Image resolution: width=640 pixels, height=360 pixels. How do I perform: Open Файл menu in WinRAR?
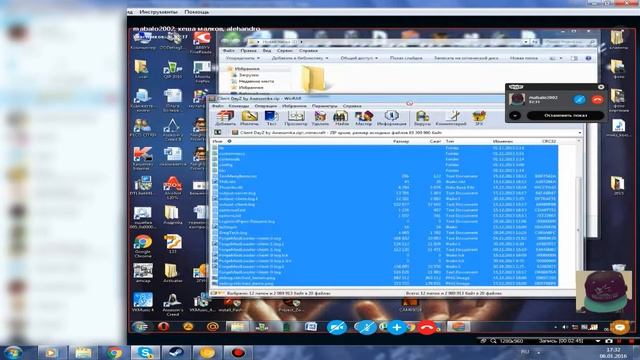click(218, 106)
